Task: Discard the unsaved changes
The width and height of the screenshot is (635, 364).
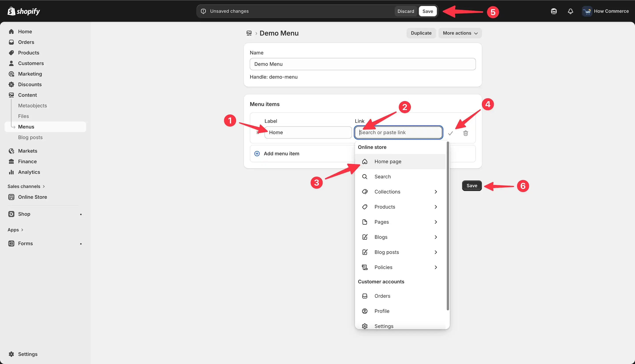Action: 406,11
